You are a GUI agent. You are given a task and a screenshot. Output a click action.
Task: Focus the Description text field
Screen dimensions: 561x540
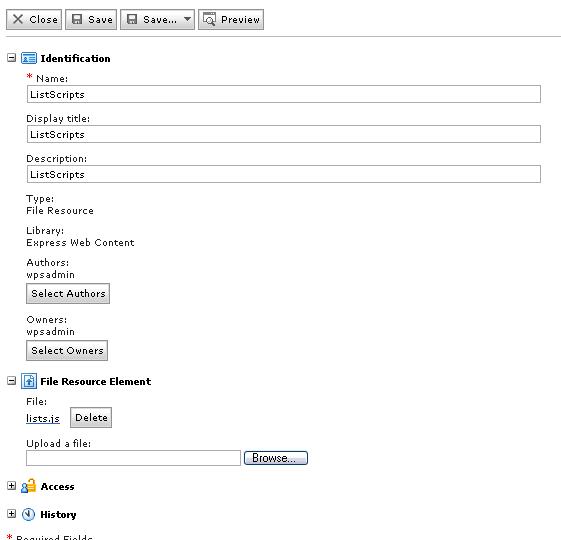pyautogui.click(x=284, y=174)
